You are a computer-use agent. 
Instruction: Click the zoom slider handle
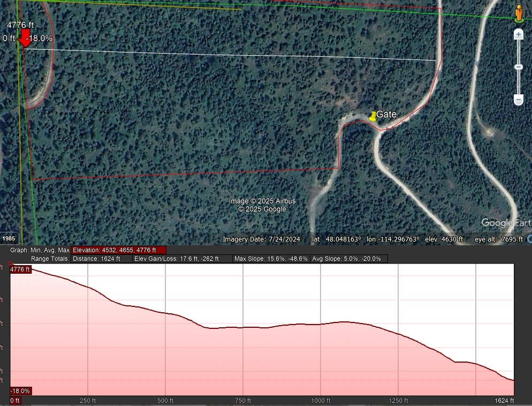pos(518,67)
